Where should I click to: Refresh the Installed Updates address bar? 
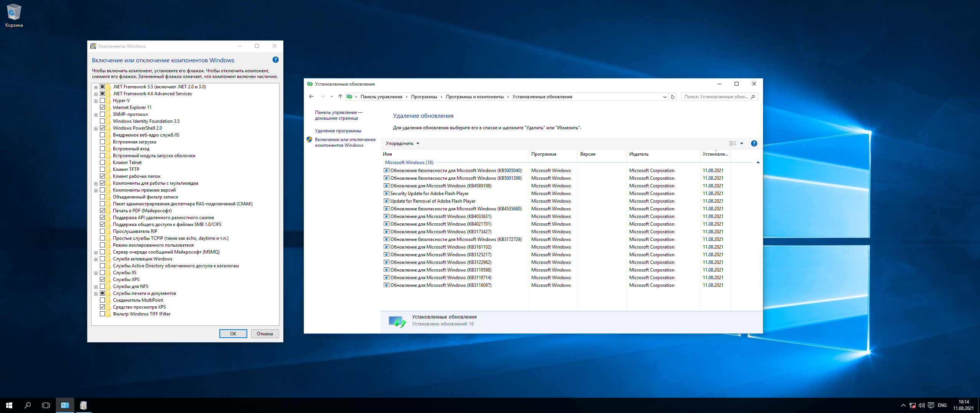(x=673, y=97)
